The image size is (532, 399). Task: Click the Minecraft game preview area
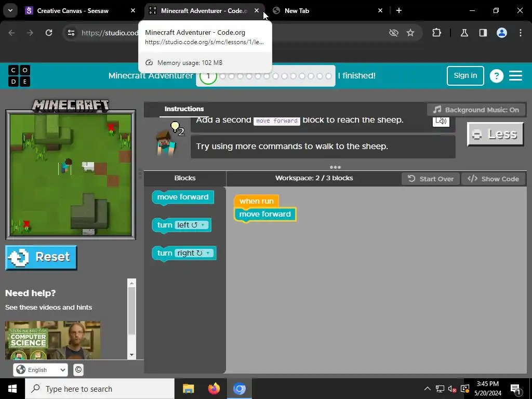pos(71,175)
